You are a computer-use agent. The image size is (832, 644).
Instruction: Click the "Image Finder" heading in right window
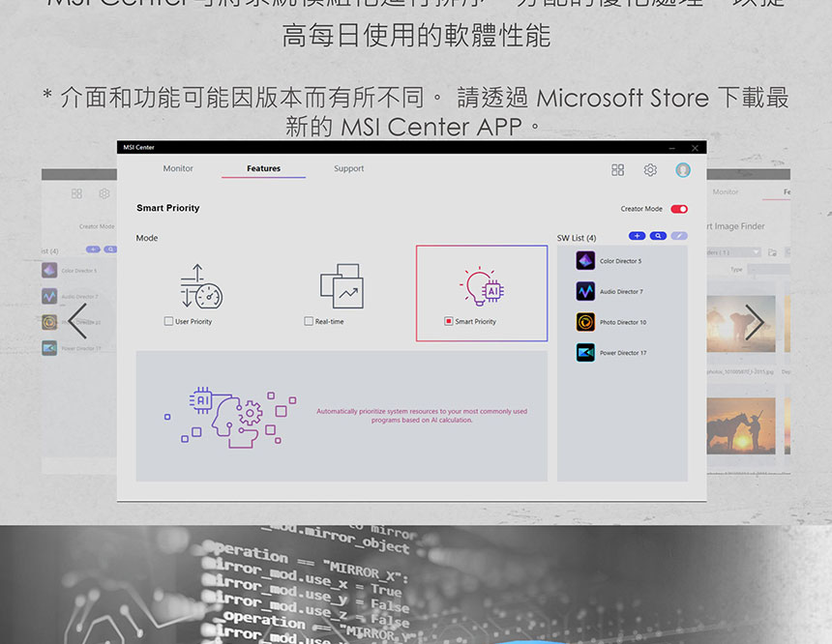point(738,226)
